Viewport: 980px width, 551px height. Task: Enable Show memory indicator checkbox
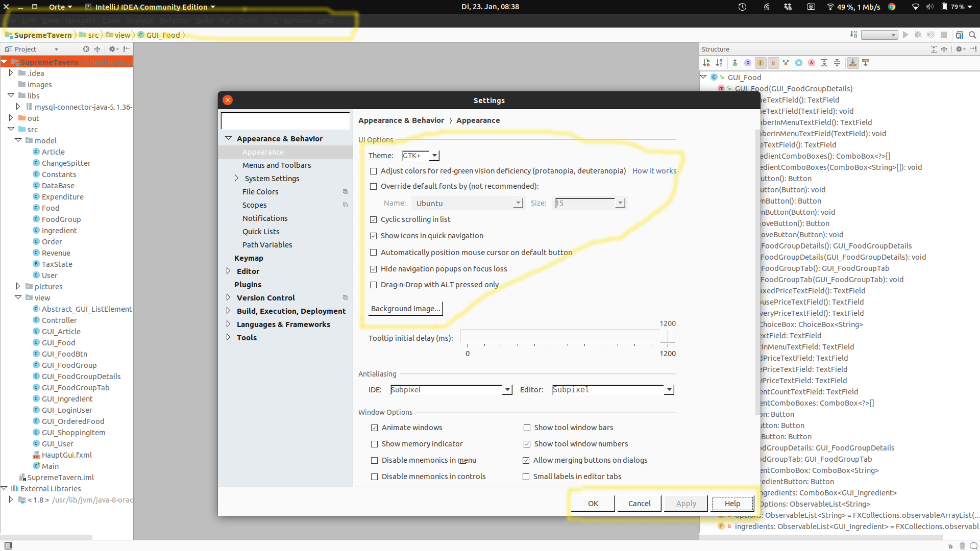[x=374, y=444]
